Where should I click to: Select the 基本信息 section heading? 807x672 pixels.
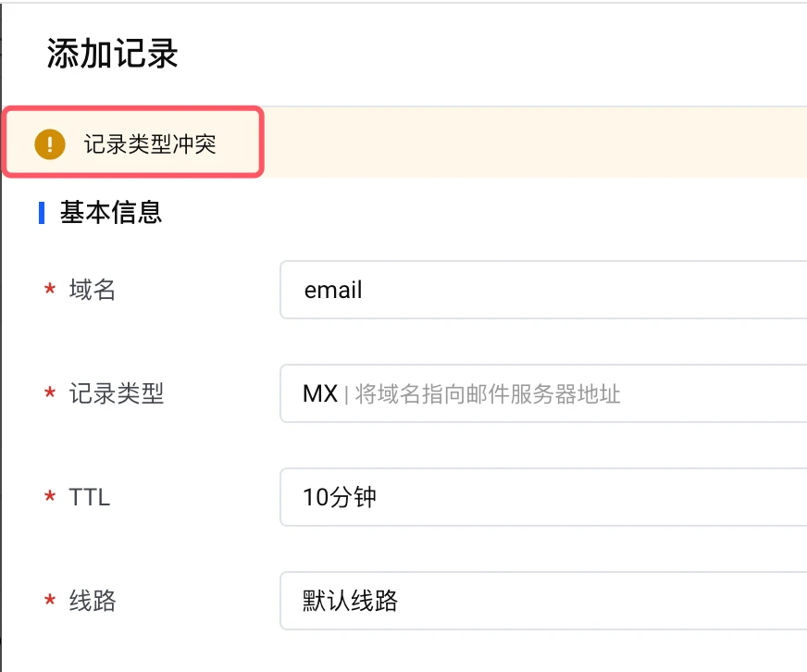pyautogui.click(x=111, y=213)
